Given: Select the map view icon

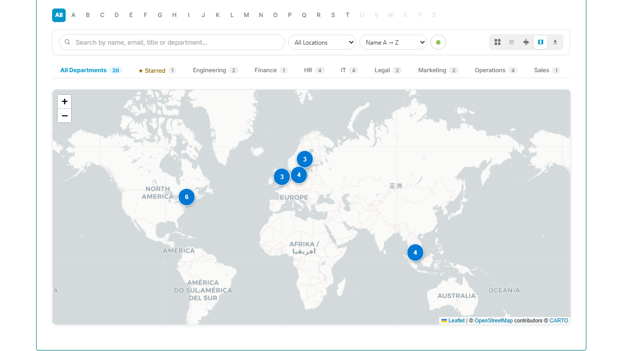Looking at the screenshot, I should tap(540, 42).
